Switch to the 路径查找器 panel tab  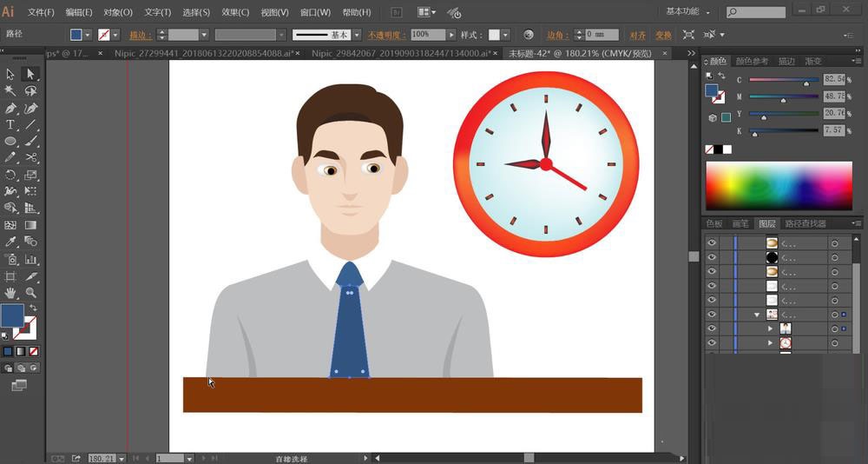806,224
